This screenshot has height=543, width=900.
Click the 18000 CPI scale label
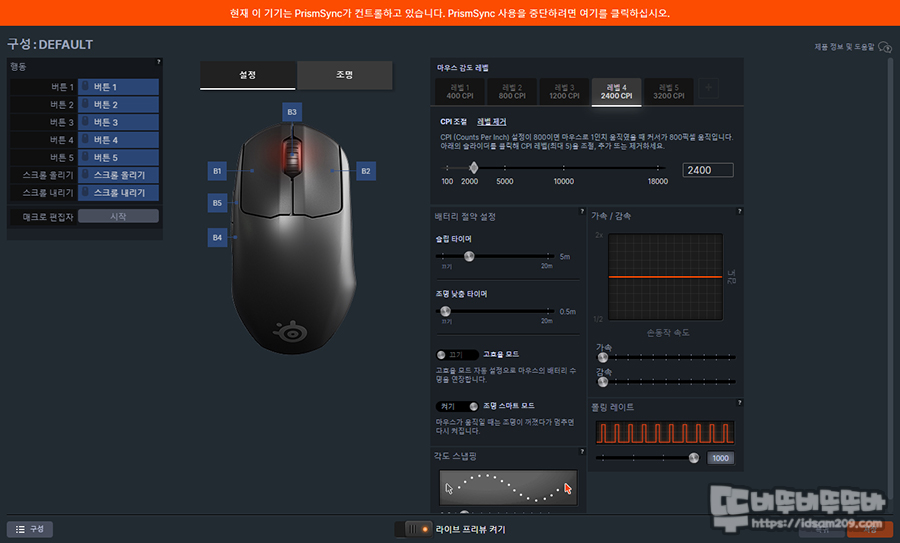[x=658, y=181]
